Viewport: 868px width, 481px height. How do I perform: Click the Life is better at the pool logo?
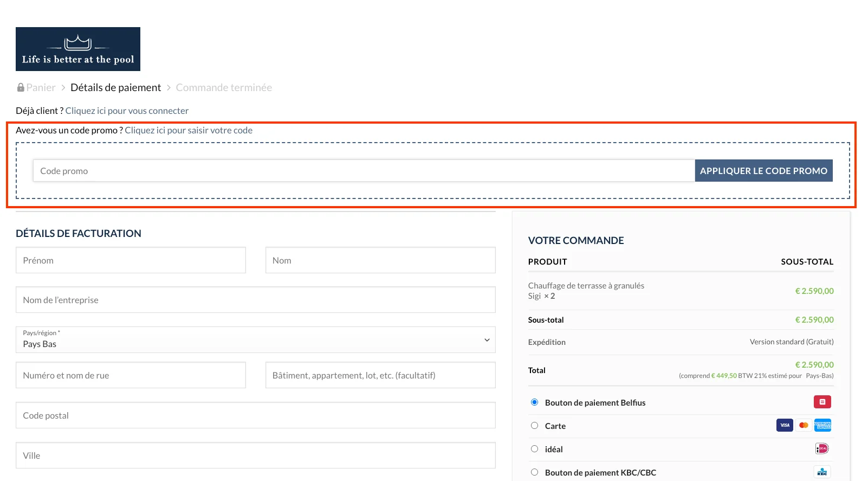pos(78,49)
